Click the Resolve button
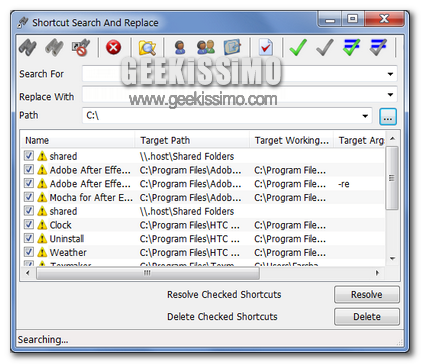The width and height of the screenshot is (421, 364). point(367,295)
